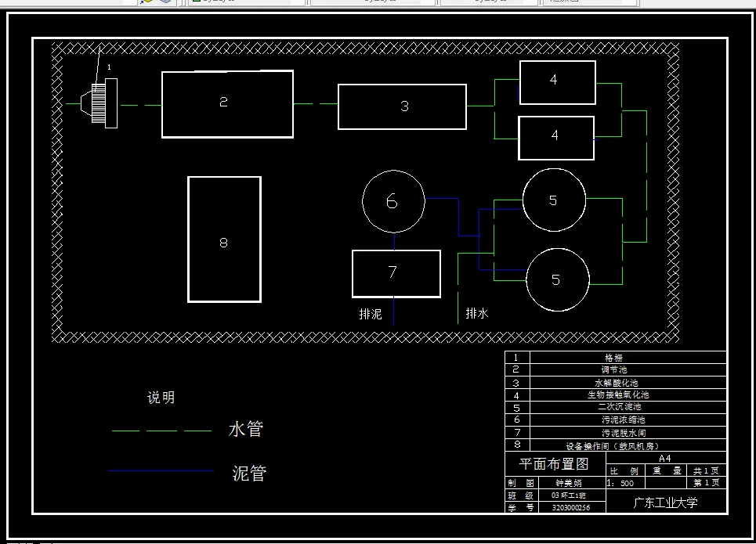Viewport: 756px width, 544px height.
Task: Select rectangle tank number 3
Action: [402, 107]
